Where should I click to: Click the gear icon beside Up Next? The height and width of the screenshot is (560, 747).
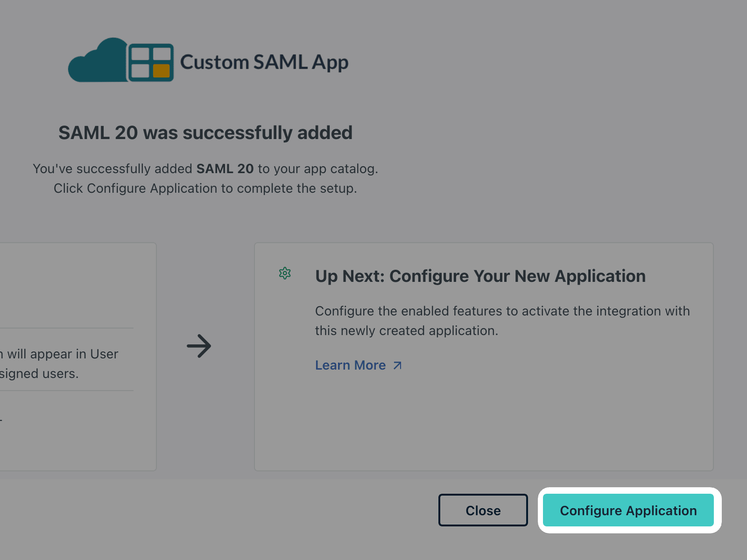point(285,273)
